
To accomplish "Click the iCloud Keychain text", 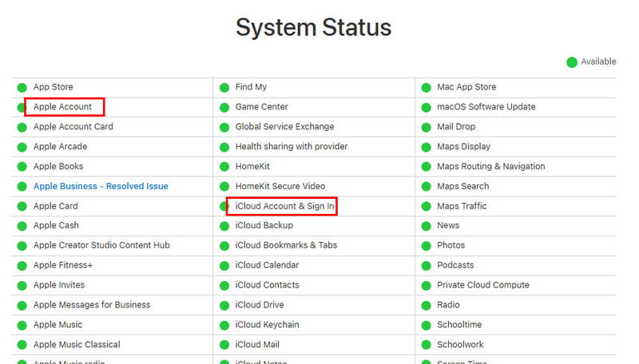I will point(267,325).
